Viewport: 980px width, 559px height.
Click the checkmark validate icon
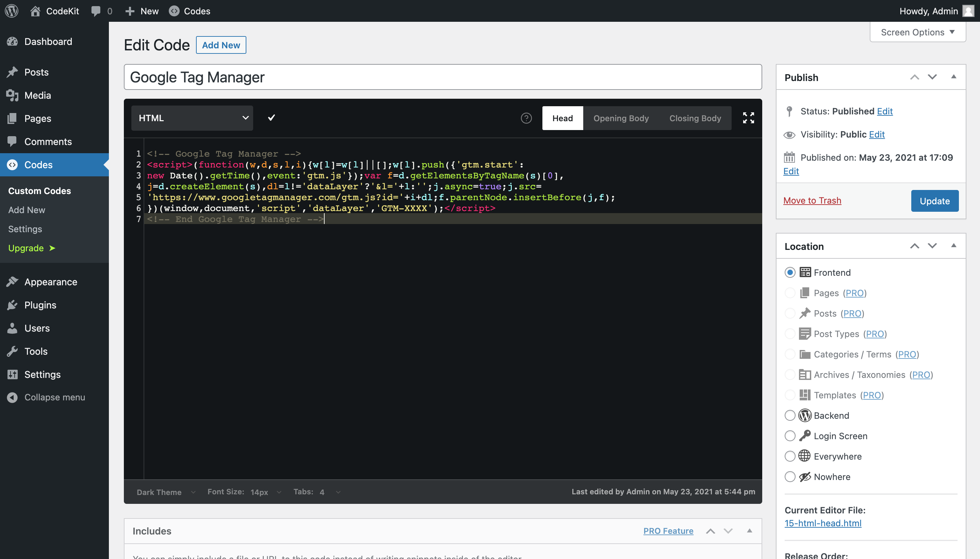(x=271, y=118)
